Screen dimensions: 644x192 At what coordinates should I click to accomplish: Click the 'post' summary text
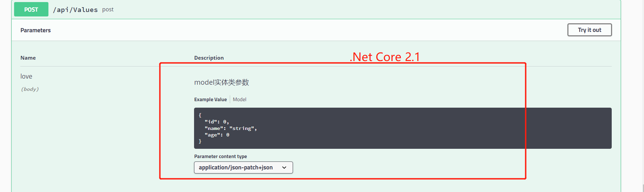click(x=108, y=10)
